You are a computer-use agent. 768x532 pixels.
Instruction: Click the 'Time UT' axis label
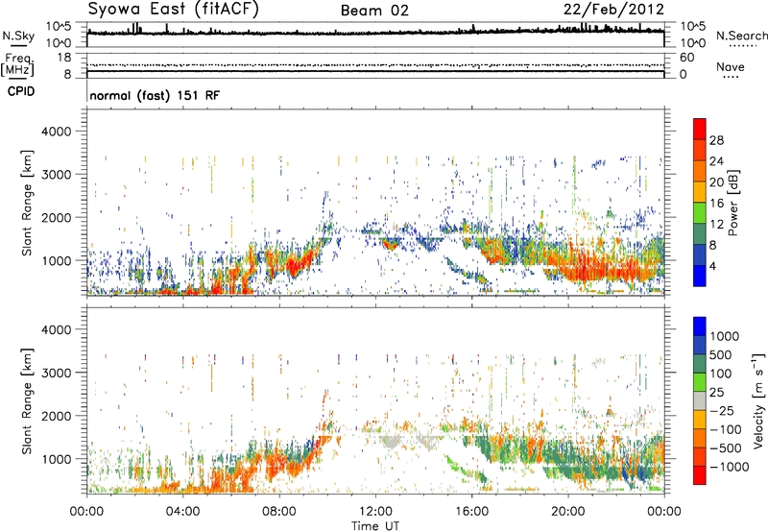pos(375,526)
